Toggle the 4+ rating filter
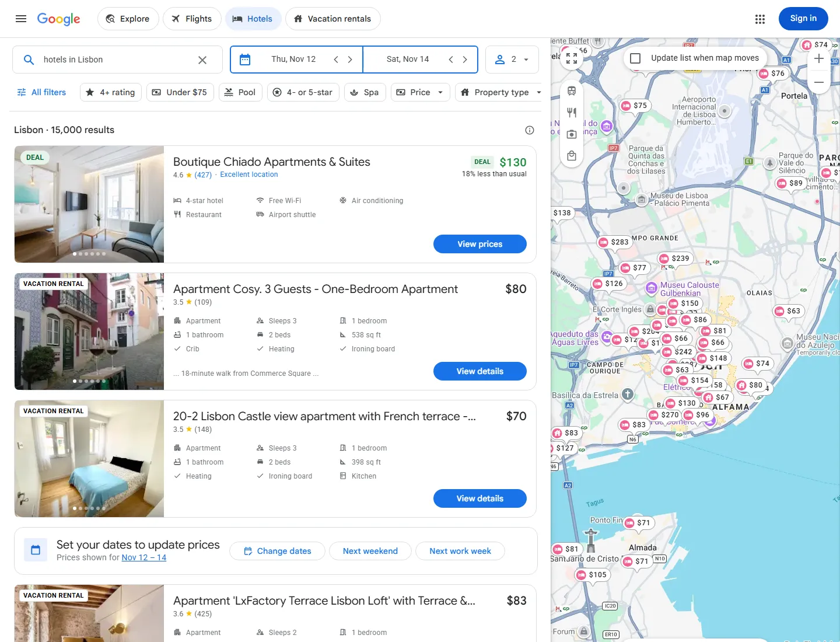Viewport: 840px width, 642px height. (111, 92)
